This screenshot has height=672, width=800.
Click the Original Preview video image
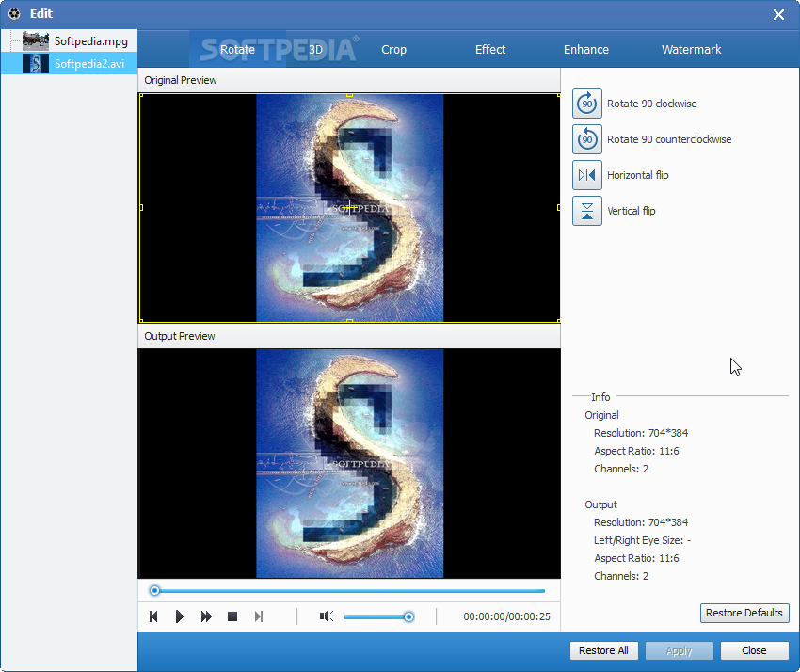tap(349, 208)
